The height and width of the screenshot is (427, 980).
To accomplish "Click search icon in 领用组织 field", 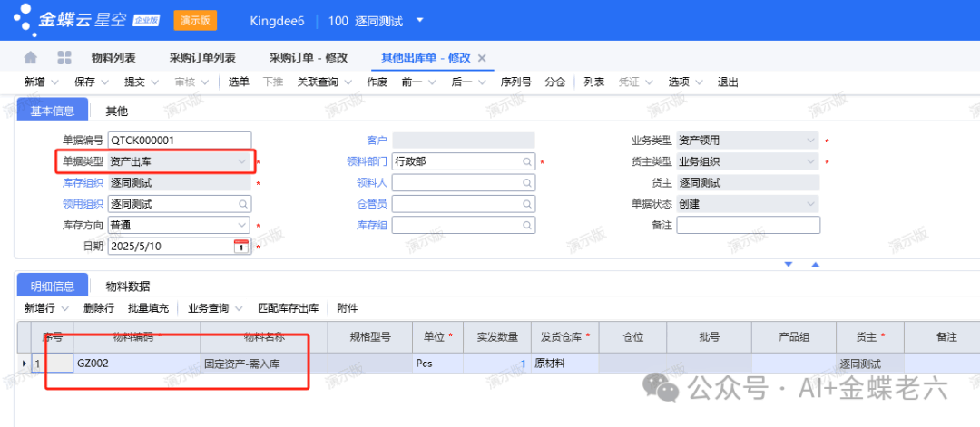I will coord(242,203).
